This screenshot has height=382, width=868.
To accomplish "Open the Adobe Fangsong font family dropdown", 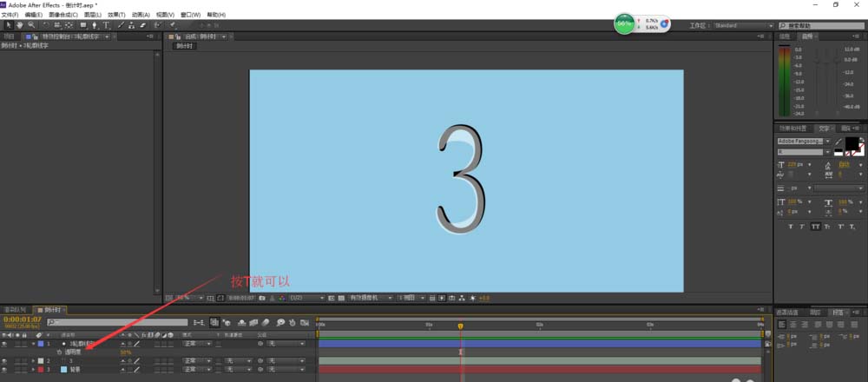I will [x=804, y=142].
